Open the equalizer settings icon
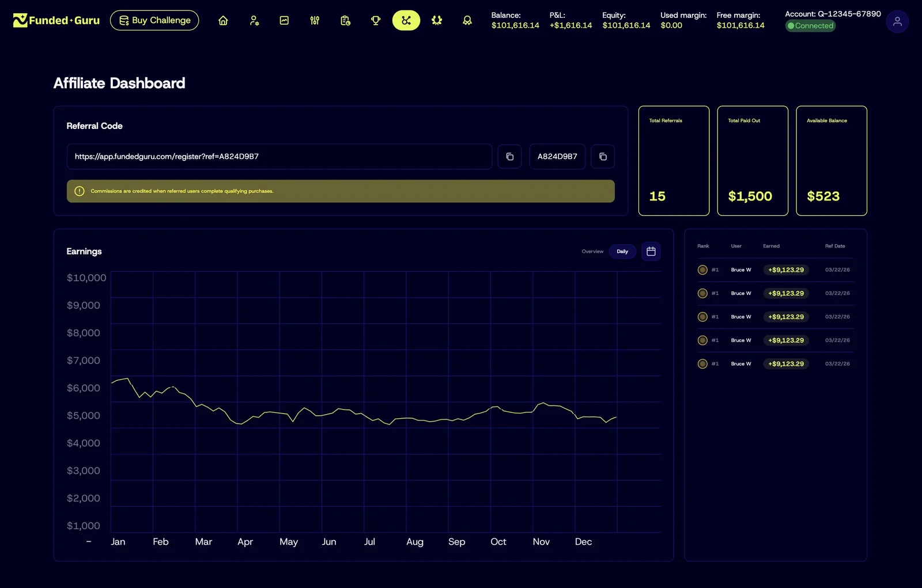 (x=315, y=20)
